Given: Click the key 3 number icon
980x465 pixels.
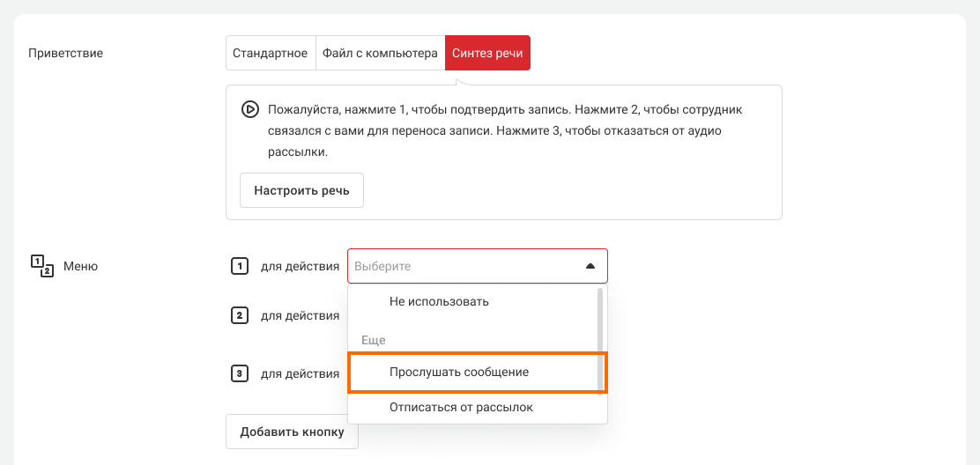Looking at the screenshot, I should tap(239, 373).
